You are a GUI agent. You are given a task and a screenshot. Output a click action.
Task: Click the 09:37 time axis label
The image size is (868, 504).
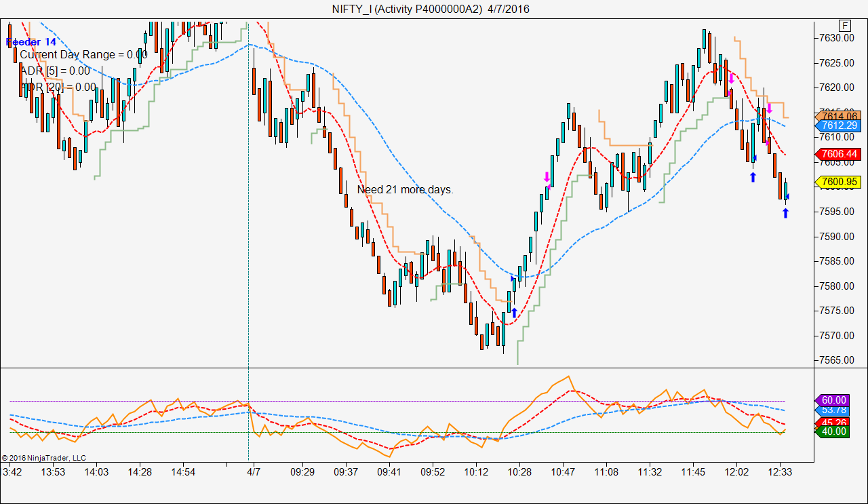(346, 472)
